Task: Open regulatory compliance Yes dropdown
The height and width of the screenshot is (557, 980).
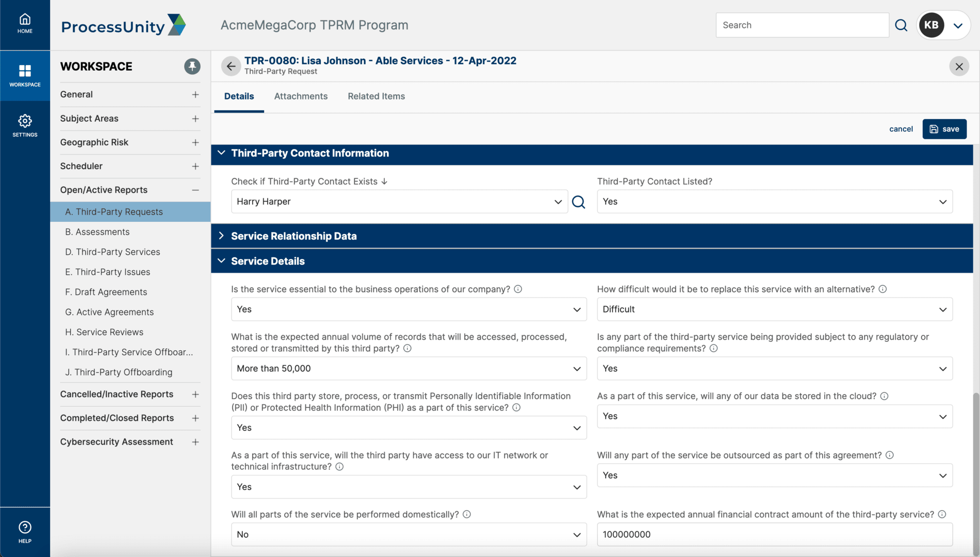Action: coord(775,369)
